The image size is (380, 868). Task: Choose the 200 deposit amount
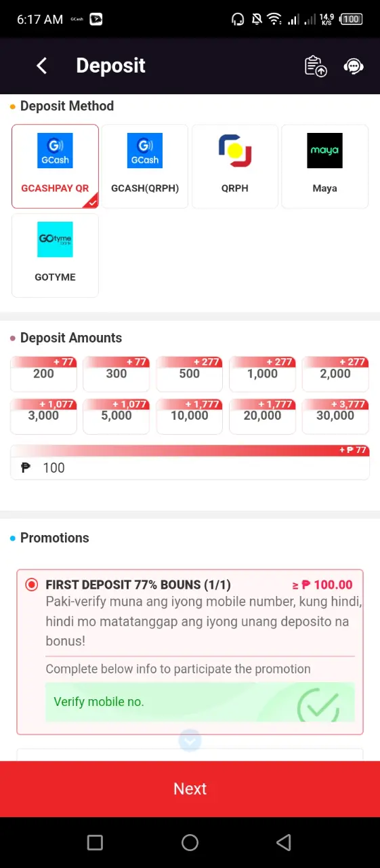pyautogui.click(x=43, y=374)
